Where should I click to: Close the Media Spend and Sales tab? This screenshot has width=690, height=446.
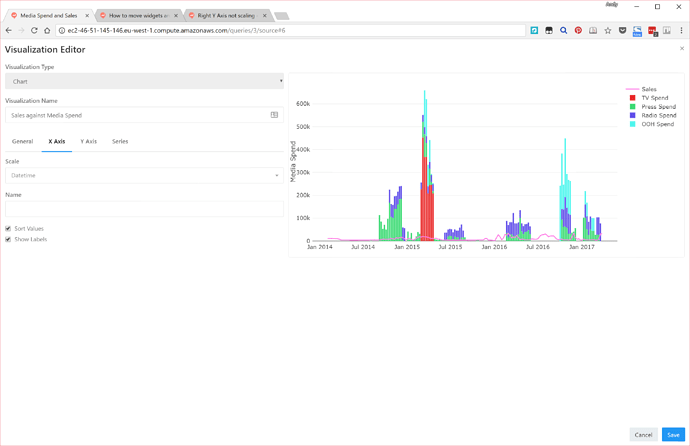click(x=87, y=15)
